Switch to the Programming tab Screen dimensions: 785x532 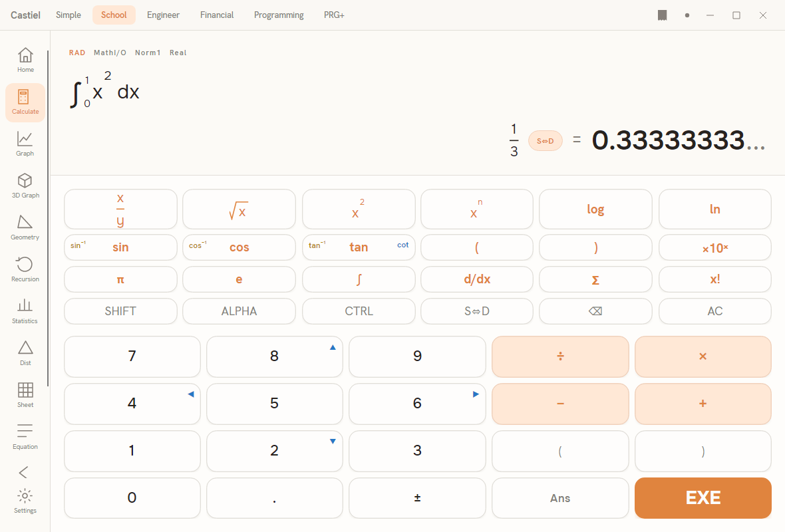(279, 15)
